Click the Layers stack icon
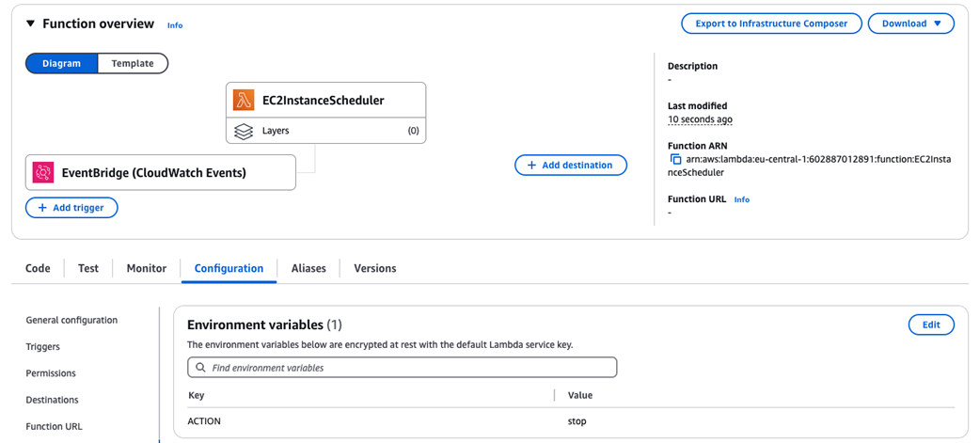 point(244,132)
